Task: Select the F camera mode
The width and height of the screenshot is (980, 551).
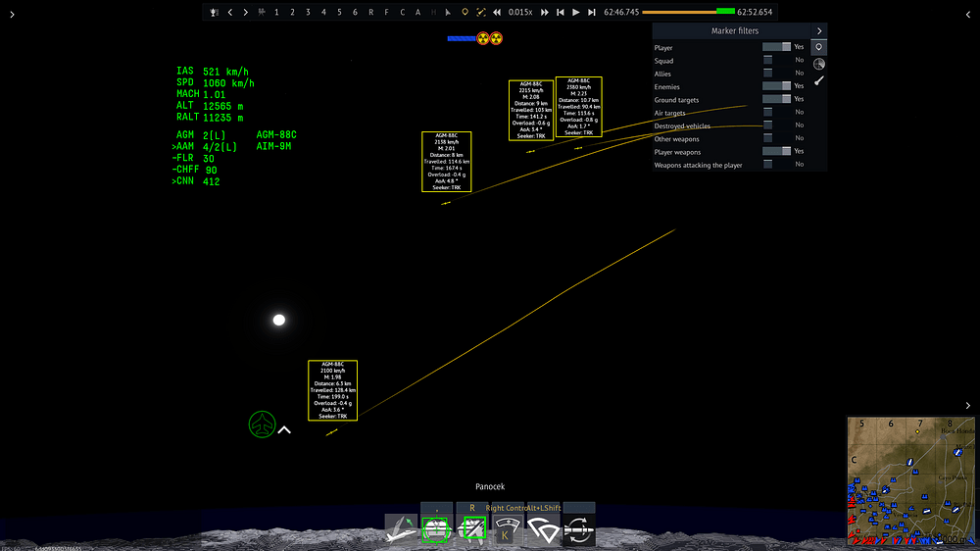Action: [x=386, y=12]
